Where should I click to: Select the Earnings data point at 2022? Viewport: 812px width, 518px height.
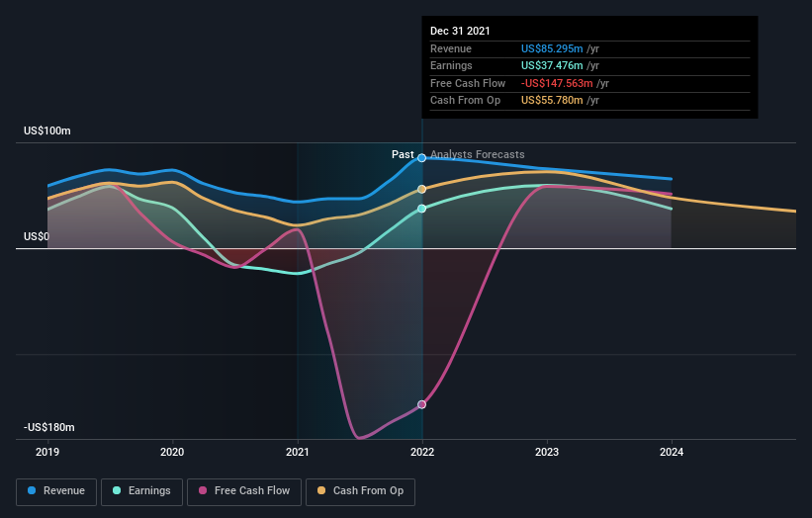click(422, 209)
